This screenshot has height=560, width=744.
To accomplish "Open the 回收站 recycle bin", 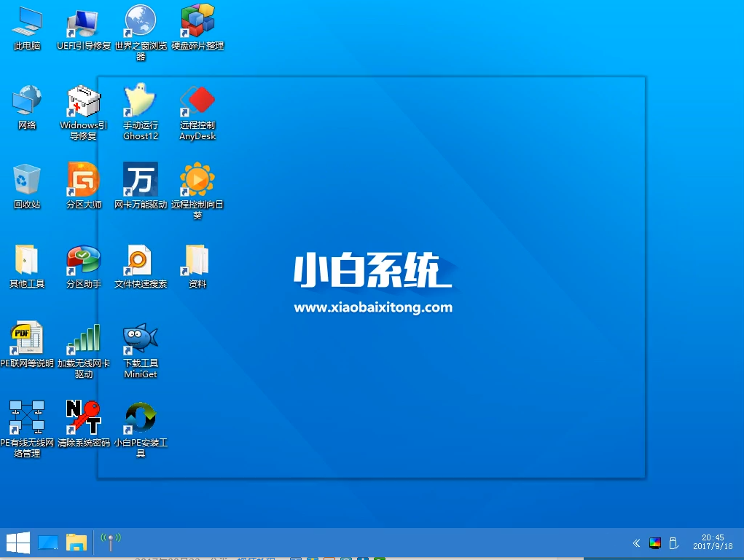I will tap(27, 180).
